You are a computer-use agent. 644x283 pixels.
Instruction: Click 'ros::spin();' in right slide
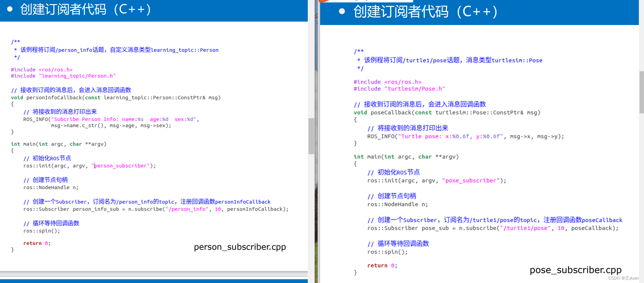(388, 252)
